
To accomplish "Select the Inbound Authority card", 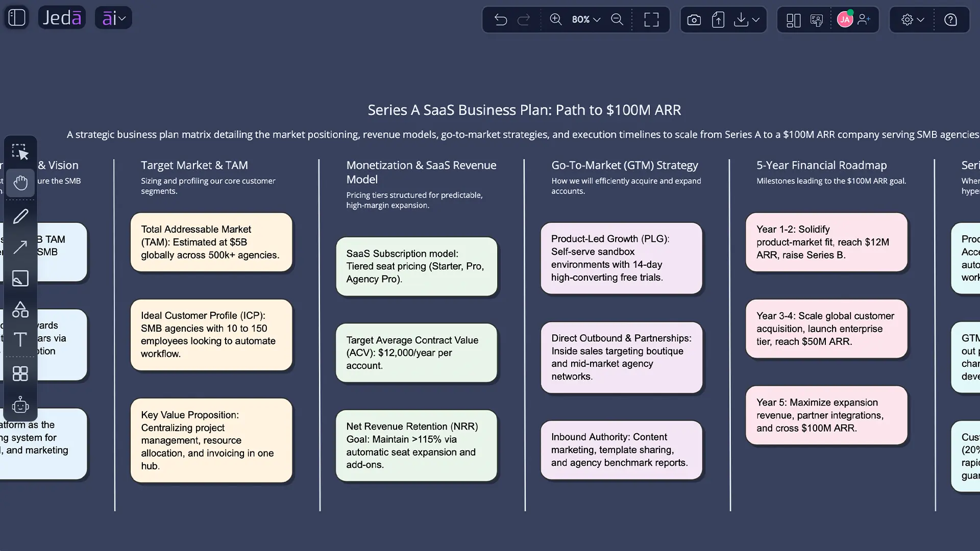I will 622,450.
